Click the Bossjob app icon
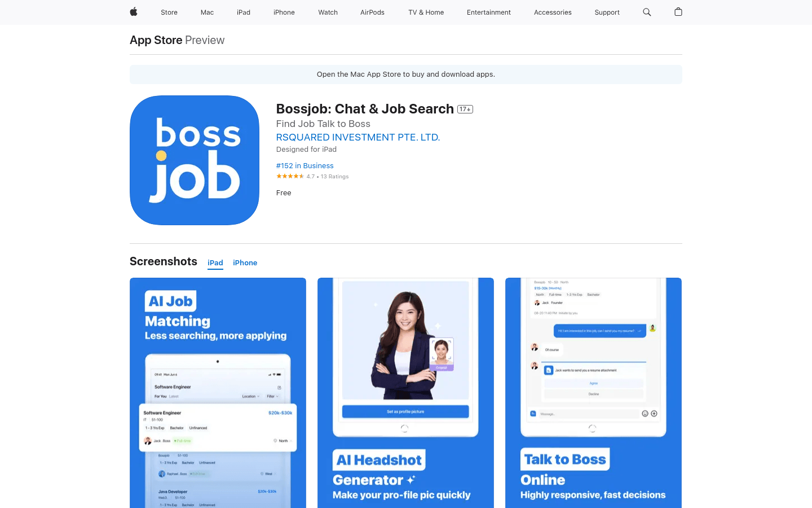Screen dimensions: 812x508 tap(195, 160)
